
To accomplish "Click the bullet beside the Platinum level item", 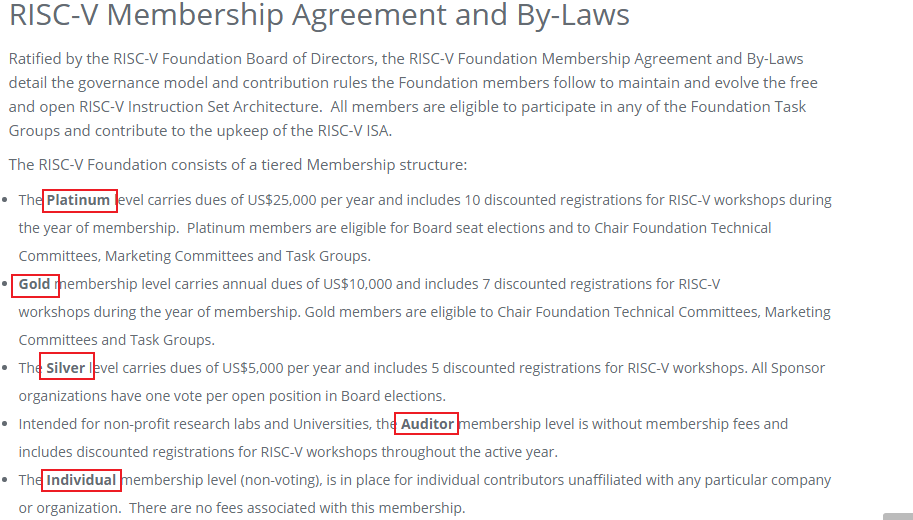I will pyautogui.click(x=5, y=200).
